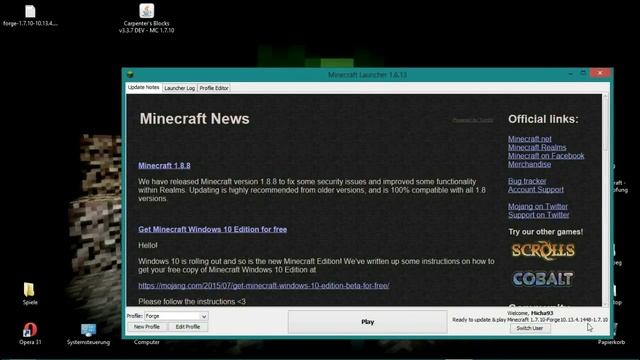The width and height of the screenshot is (640, 360).
Task: Open the Minecraft Realms link
Action: coord(537,147)
